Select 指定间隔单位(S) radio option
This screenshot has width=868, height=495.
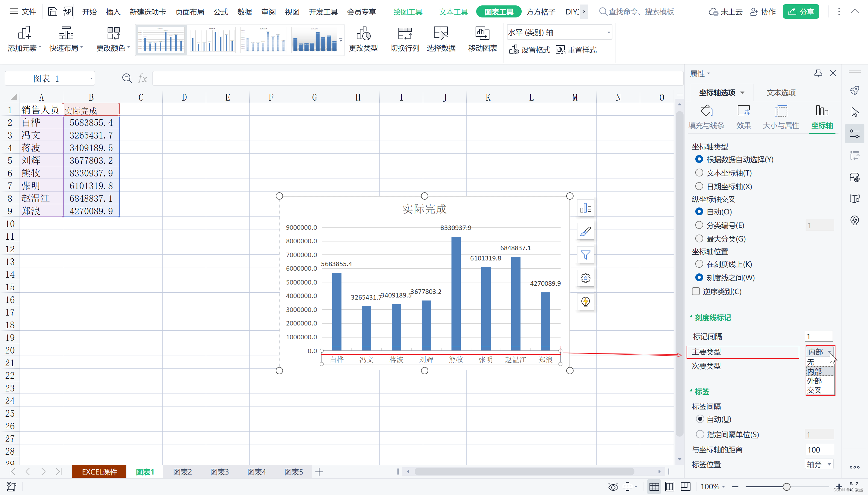point(700,434)
